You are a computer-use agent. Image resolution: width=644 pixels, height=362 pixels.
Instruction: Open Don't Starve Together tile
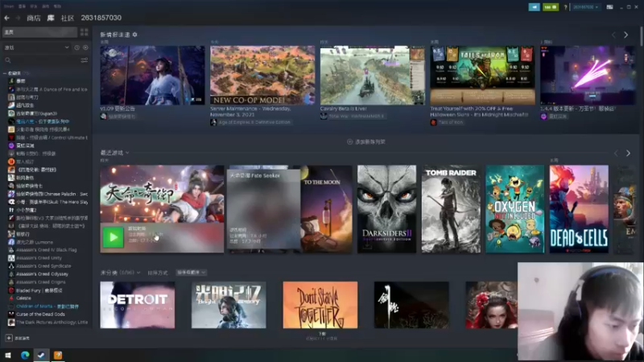click(x=320, y=305)
